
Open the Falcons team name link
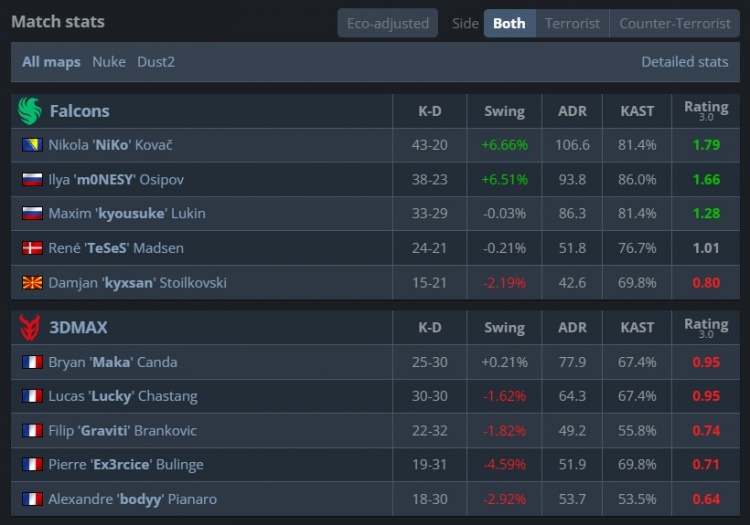(x=80, y=111)
